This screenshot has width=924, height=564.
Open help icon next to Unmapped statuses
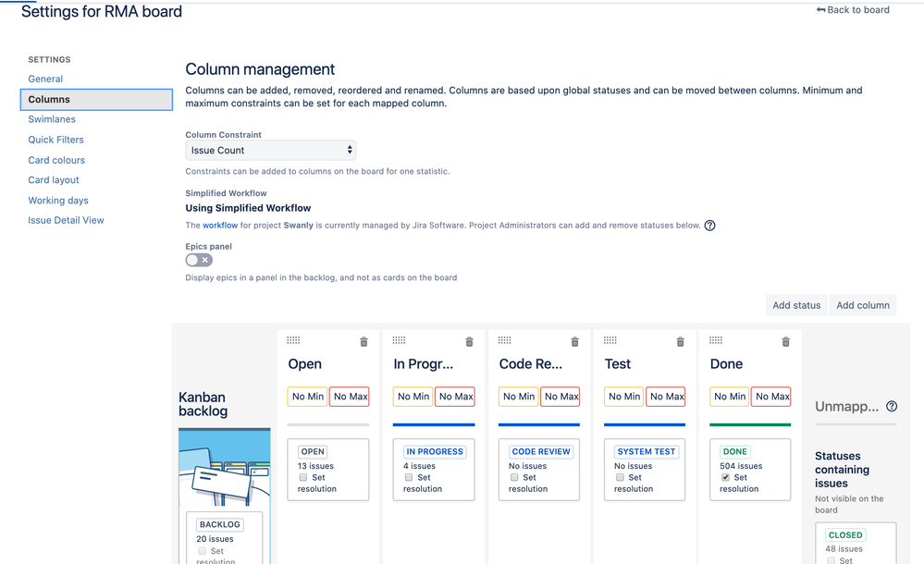[892, 406]
